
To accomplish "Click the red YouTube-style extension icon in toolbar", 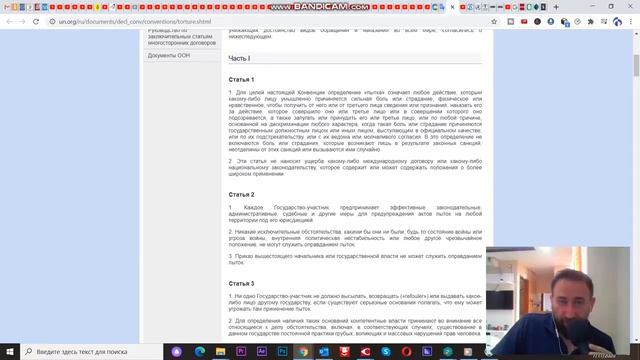I will coord(524,22).
